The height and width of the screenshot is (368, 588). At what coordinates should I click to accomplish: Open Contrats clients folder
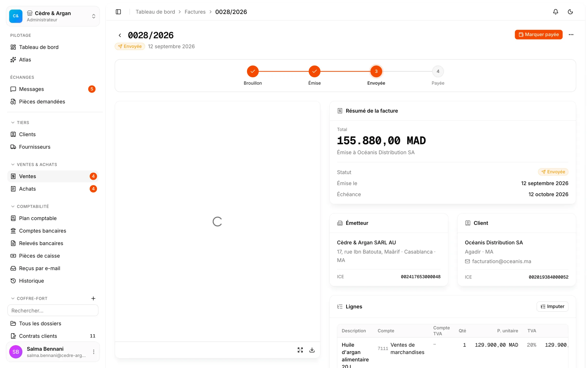coord(53,336)
